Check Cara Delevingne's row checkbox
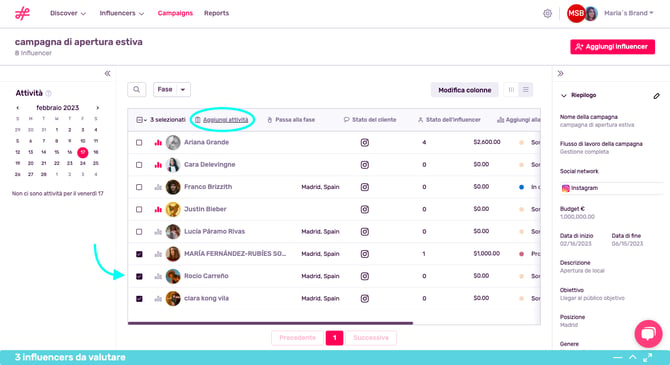Screen dimensions: 670x365 [x=139, y=165]
